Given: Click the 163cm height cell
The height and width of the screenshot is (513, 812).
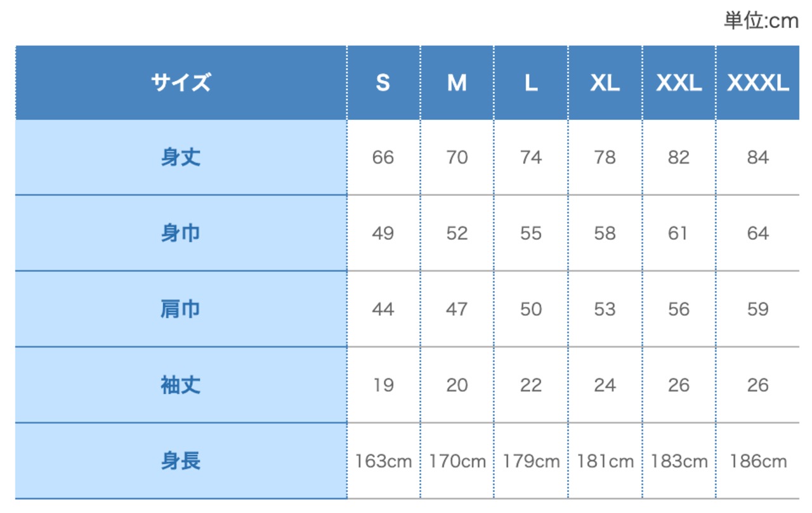Looking at the screenshot, I should coord(383,461).
